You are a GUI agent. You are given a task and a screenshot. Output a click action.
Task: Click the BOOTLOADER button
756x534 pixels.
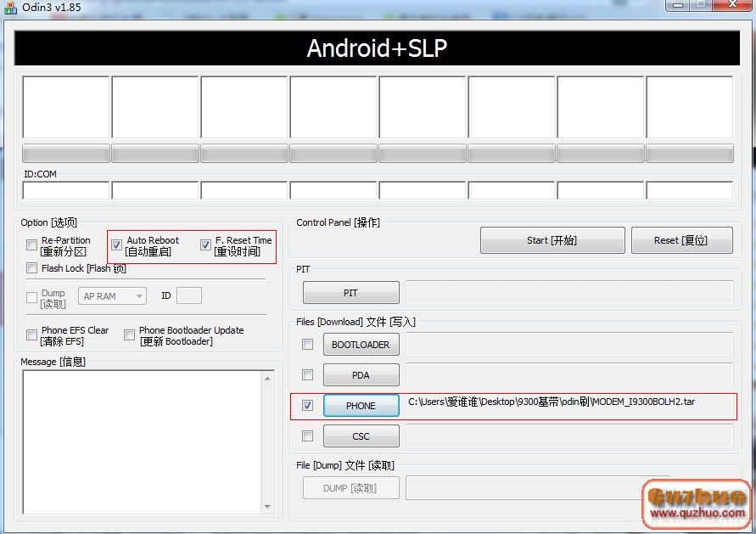point(361,345)
